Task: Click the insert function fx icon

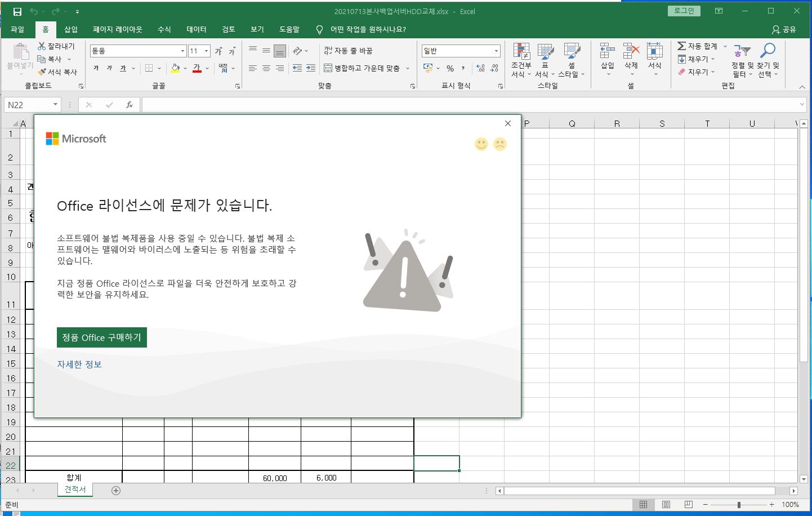Action: (x=129, y=105)
